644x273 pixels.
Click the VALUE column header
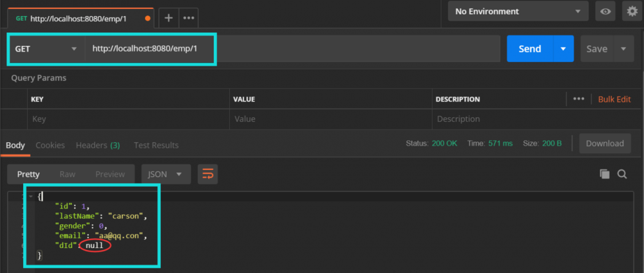click(x=244, y=99)
